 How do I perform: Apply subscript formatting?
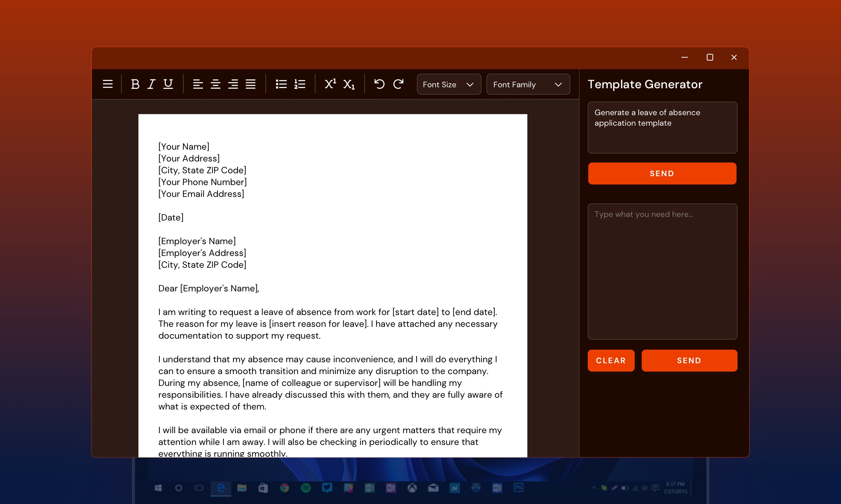click(x=349, y=84)
